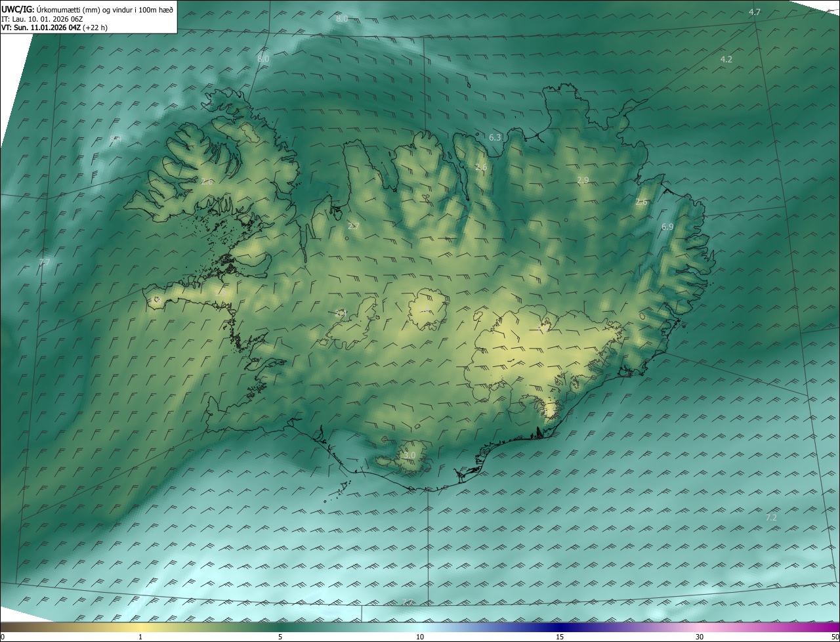Click the color bar tick labeled 15
The height and width of the screenshot is (642, 840).
560,637
